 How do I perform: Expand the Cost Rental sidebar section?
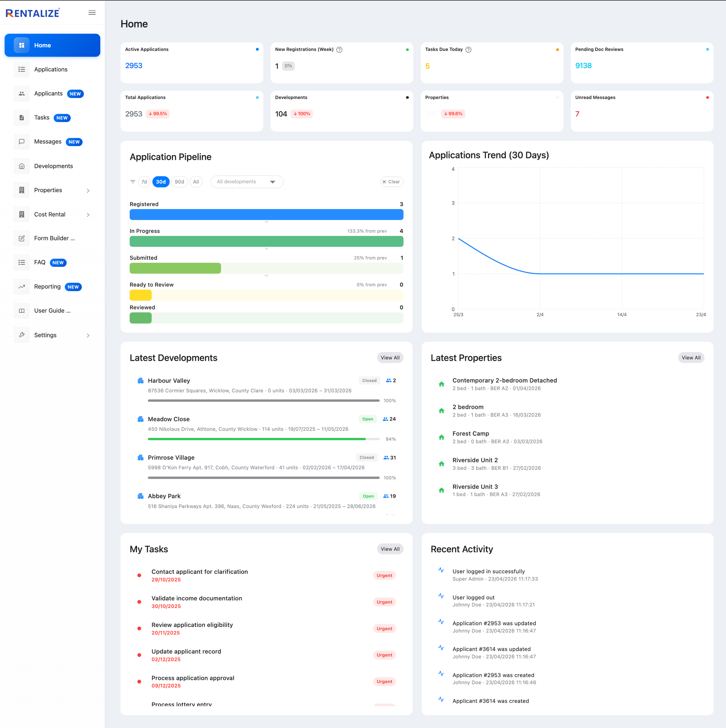(x=88, y=214)
